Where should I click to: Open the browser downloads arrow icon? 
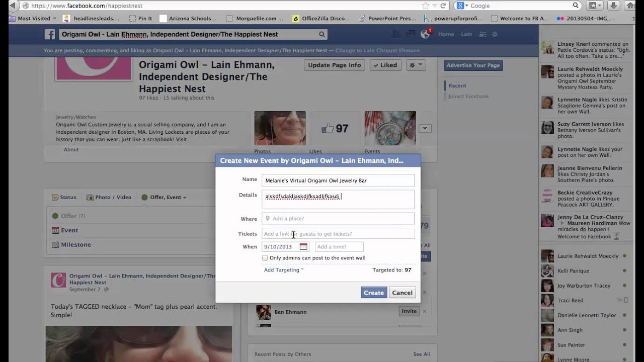(613, 6)
